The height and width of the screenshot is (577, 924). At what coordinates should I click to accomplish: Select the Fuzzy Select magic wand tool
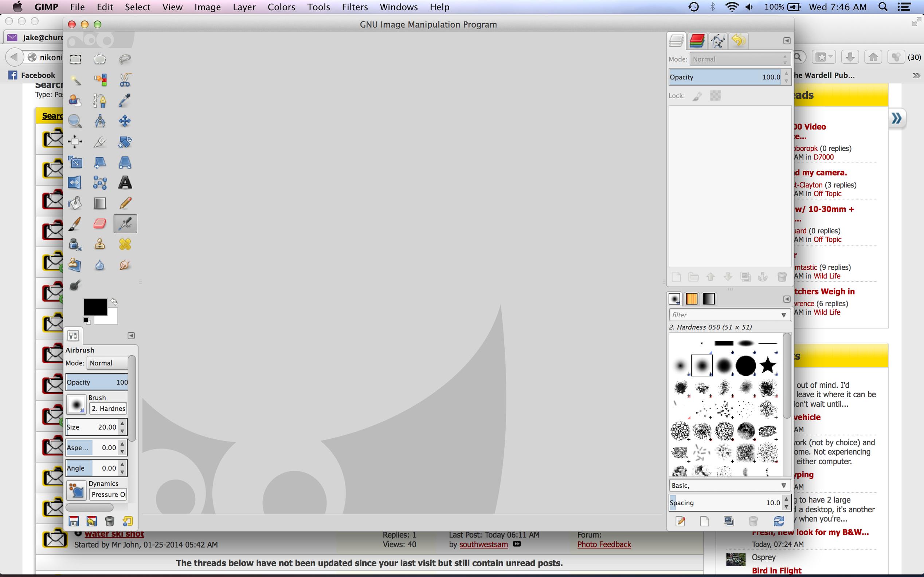click(x=75, y=80)
